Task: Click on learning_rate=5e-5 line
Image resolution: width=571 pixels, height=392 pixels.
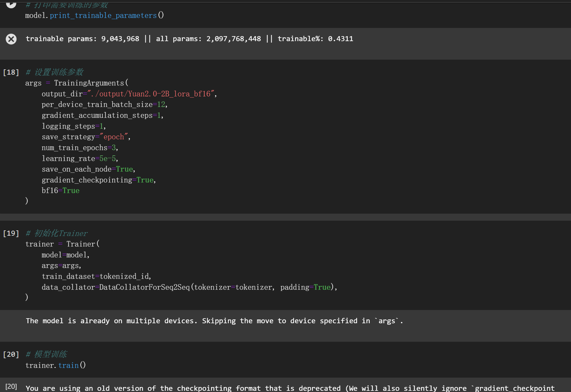Action: point(79,159)
